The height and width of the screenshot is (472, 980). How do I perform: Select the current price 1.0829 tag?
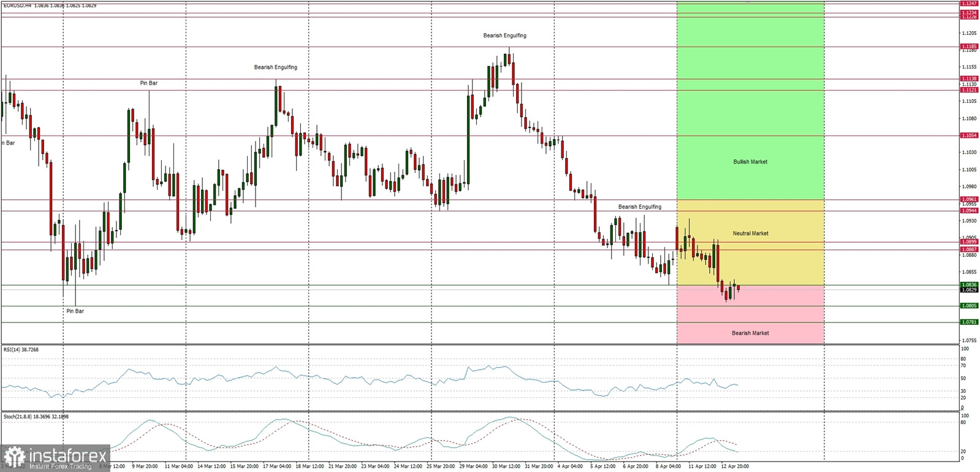969,290
